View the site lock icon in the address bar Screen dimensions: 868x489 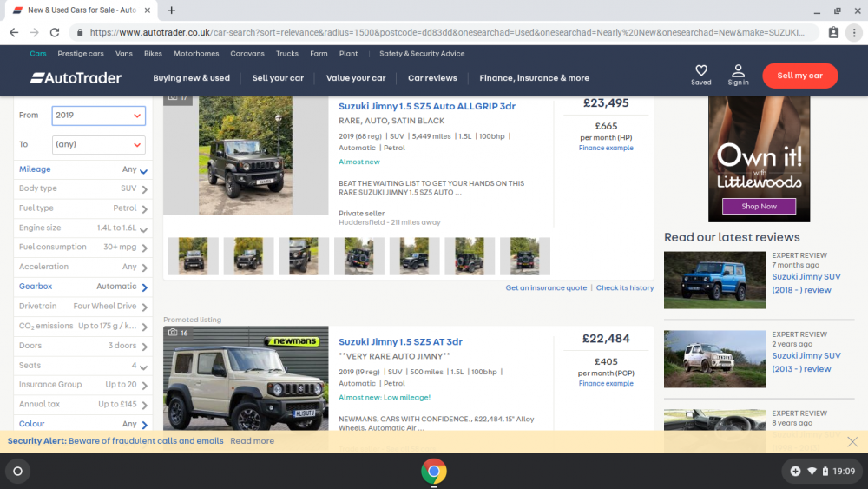point(80,33)
